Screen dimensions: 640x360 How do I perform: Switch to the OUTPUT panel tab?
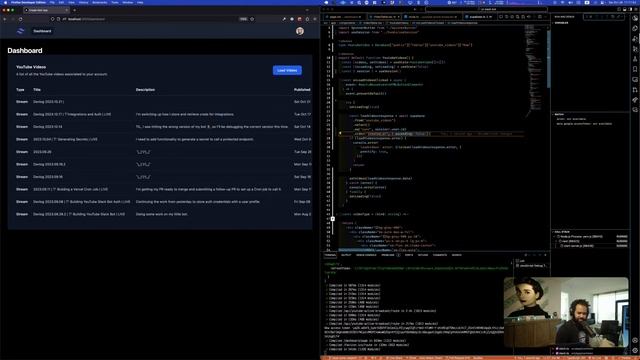(346, 255)
